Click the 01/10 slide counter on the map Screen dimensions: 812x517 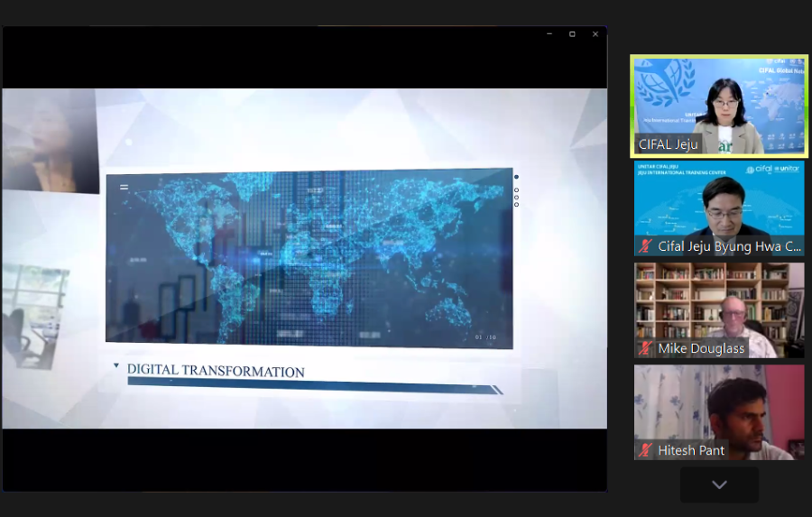(x=485, y=337)
